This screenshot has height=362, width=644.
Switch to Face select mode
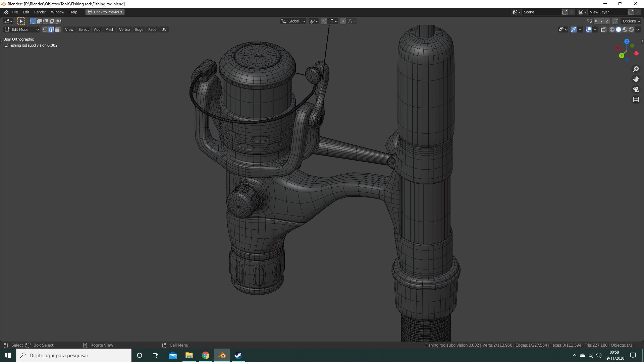(x=58, y=29)
